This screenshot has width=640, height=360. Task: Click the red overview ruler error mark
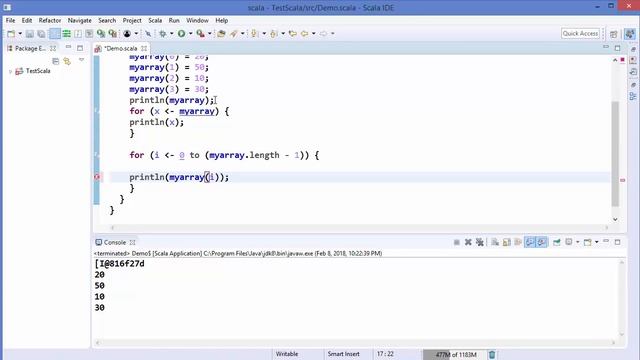[622, 180]
